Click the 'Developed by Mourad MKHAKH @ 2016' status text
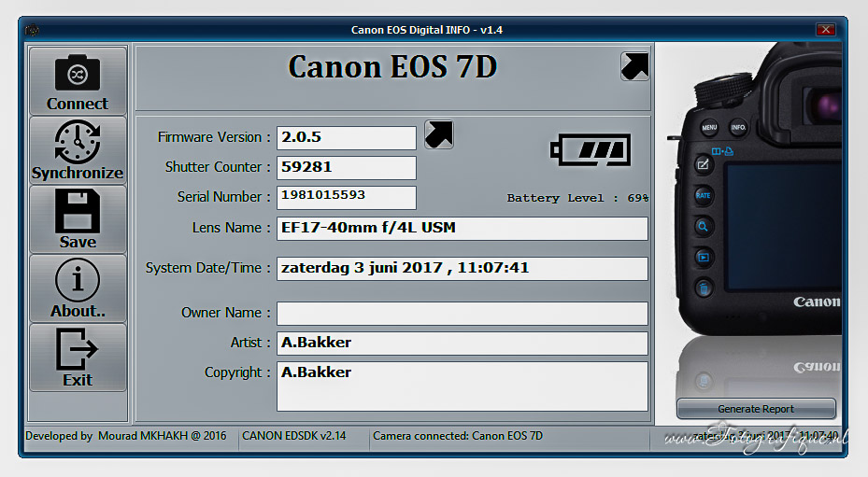The image size is (868, 477). click(125, 436)
